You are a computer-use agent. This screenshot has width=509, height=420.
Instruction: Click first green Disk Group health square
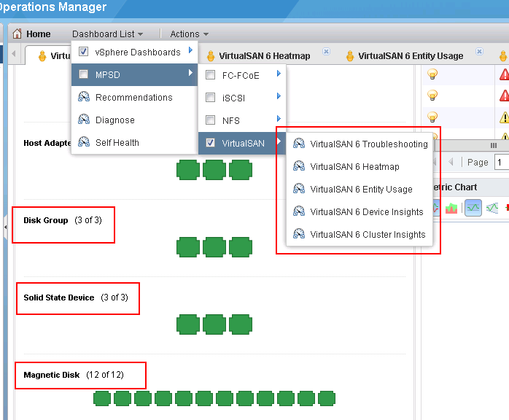(188, 247)
